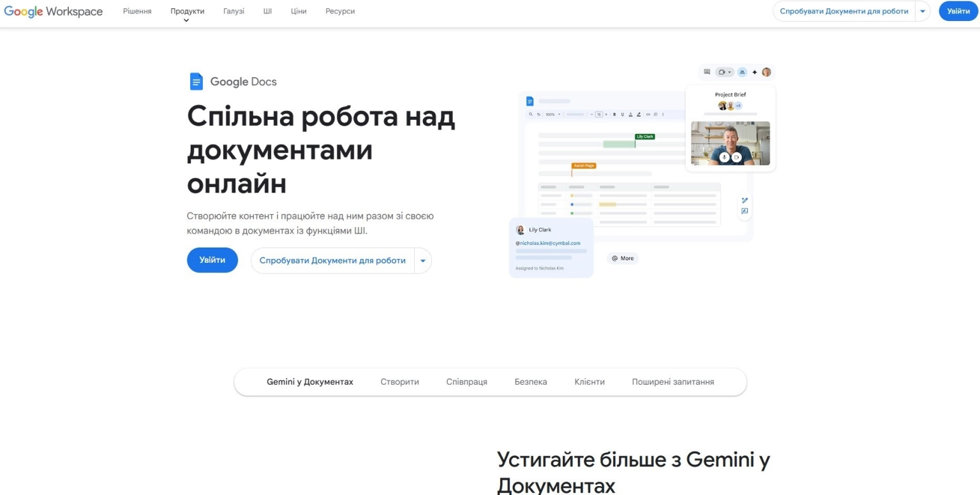
Task: Click the Увійти button in the header
Action: pyautogui.click(x=958, y=11)
